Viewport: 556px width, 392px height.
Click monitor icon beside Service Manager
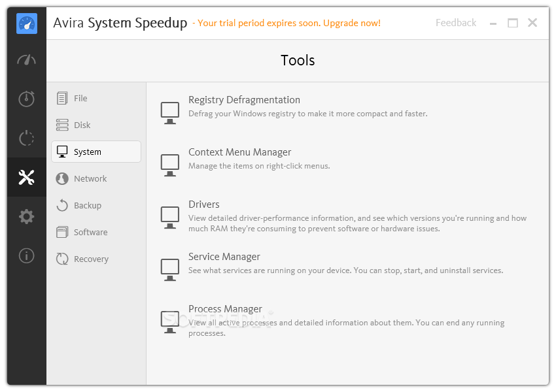tap(170, 270)
